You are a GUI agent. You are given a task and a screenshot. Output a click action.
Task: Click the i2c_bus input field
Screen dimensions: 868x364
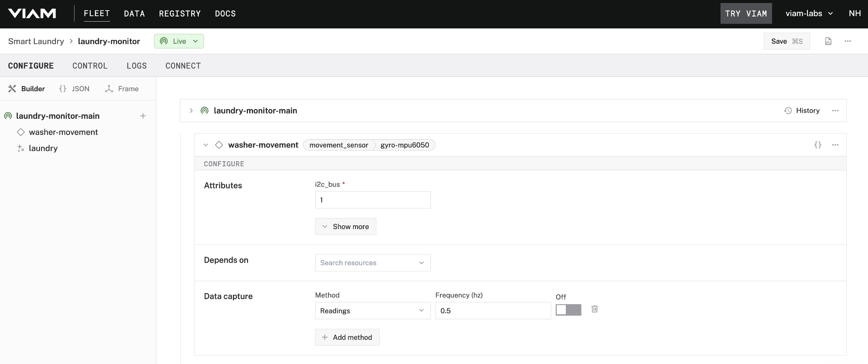point(373,200)
